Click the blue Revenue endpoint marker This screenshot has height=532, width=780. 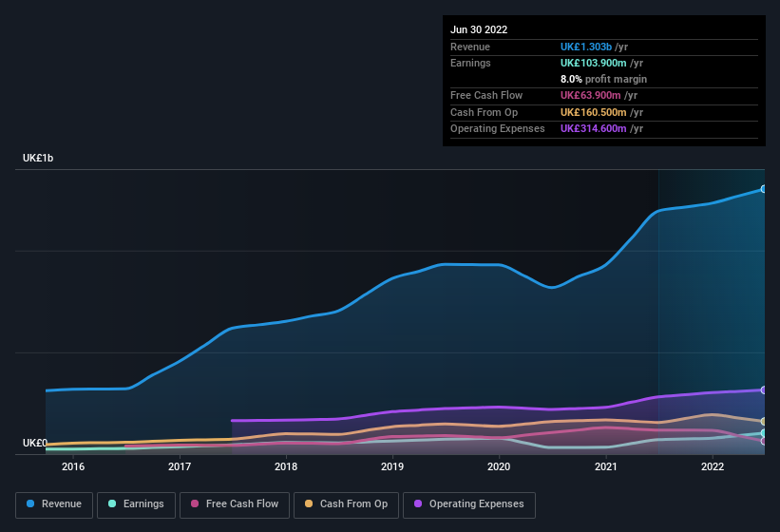tap(763, 189)
